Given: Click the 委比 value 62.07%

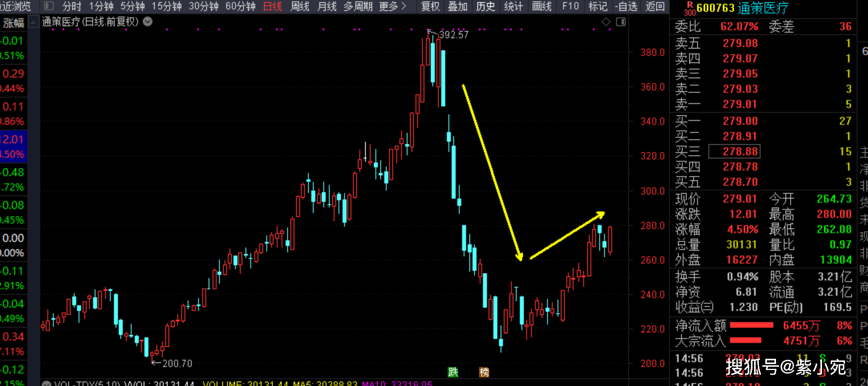Looking at the screenshot, I should point(739,27).
